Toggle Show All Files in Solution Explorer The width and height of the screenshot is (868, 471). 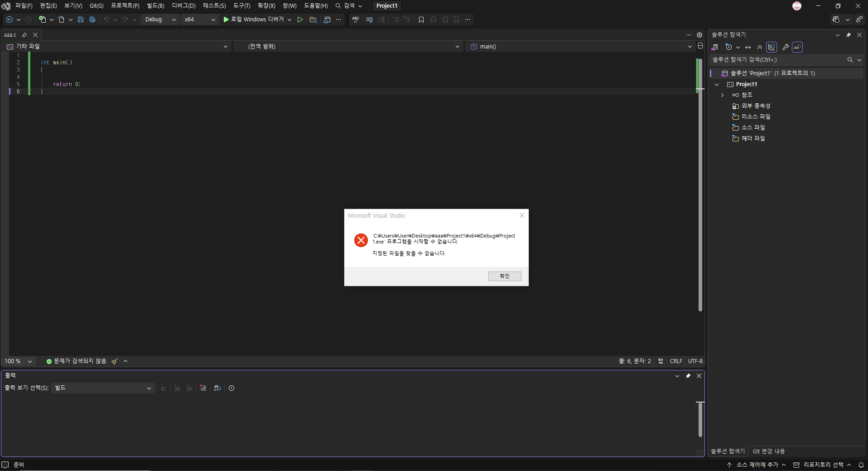(x=772, y=47)
